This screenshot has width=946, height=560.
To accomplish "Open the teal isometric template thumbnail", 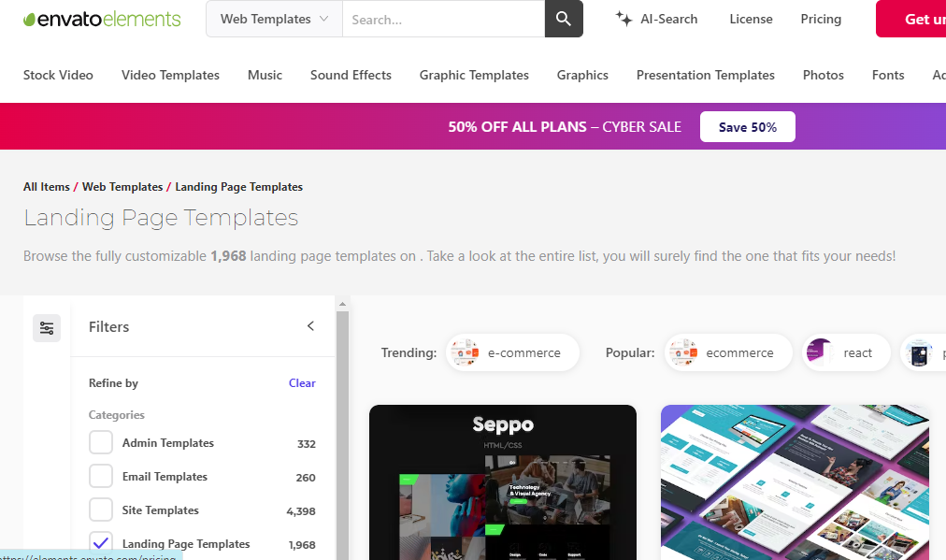I will tap(795, 482).
